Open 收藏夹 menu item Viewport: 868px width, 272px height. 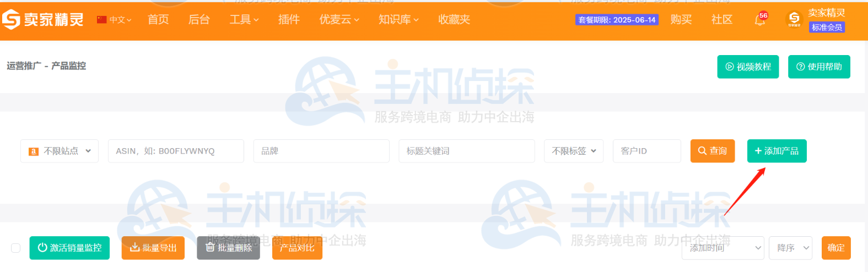(x=454, y=20)
